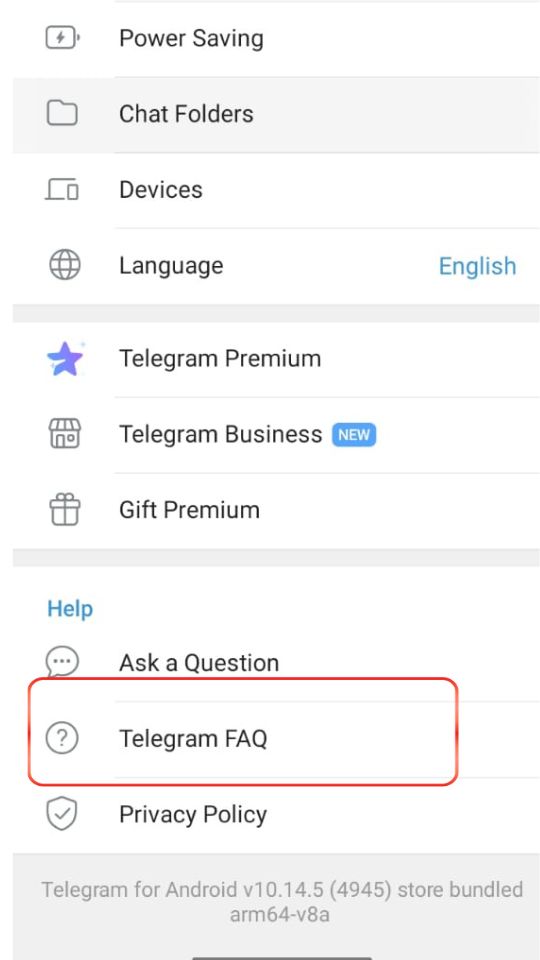Tap the Telegram Business storefront icon

(x=64, y=434)
